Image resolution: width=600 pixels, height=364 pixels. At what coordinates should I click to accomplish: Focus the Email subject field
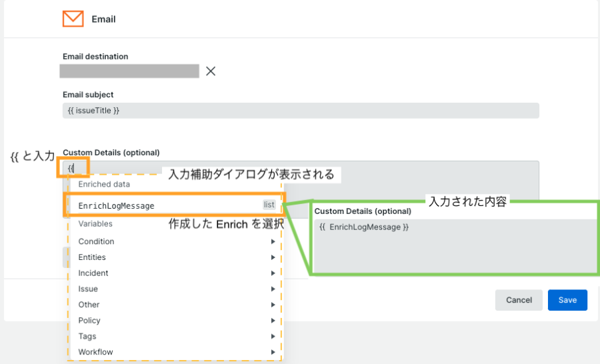[300, 111]
